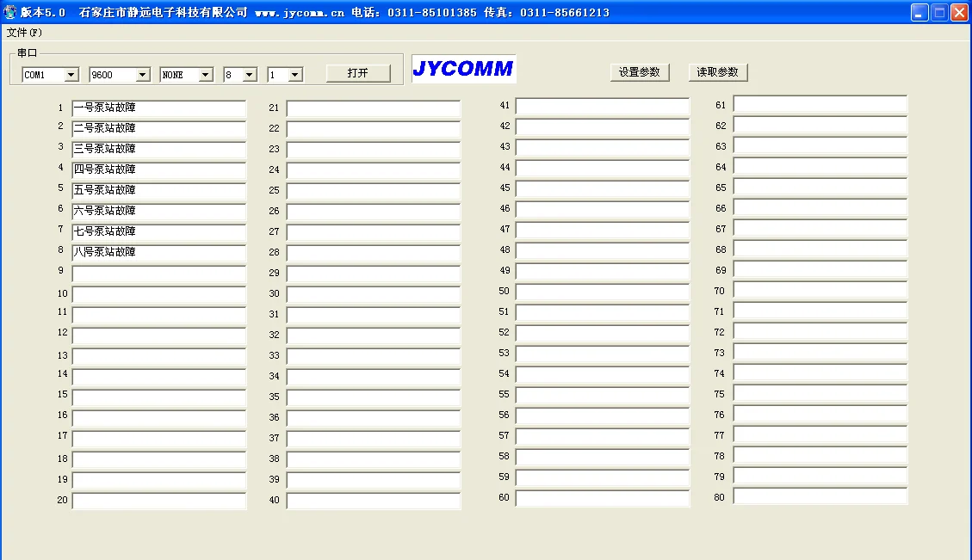Minimize the application window
Screen dimensions: 972x560
coord(919,12)
